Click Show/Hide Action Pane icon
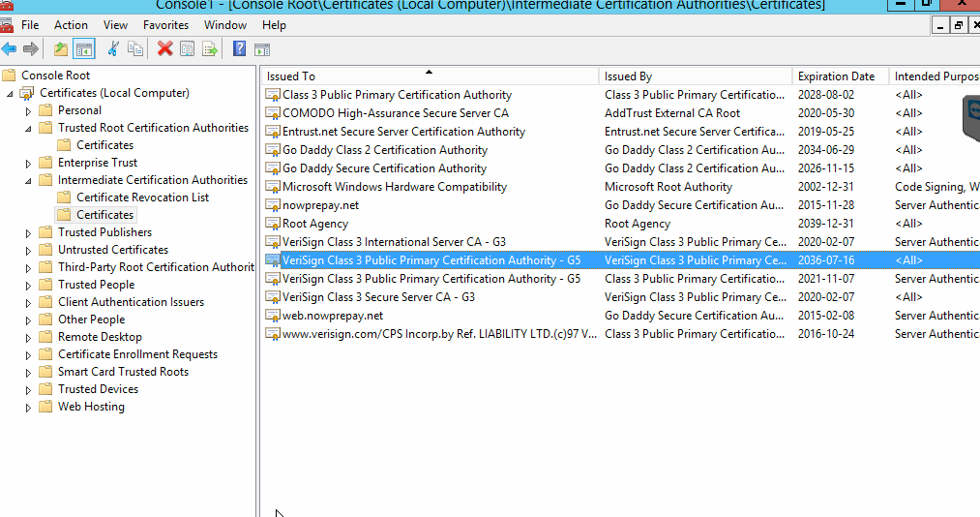 [x=262, y=48]
